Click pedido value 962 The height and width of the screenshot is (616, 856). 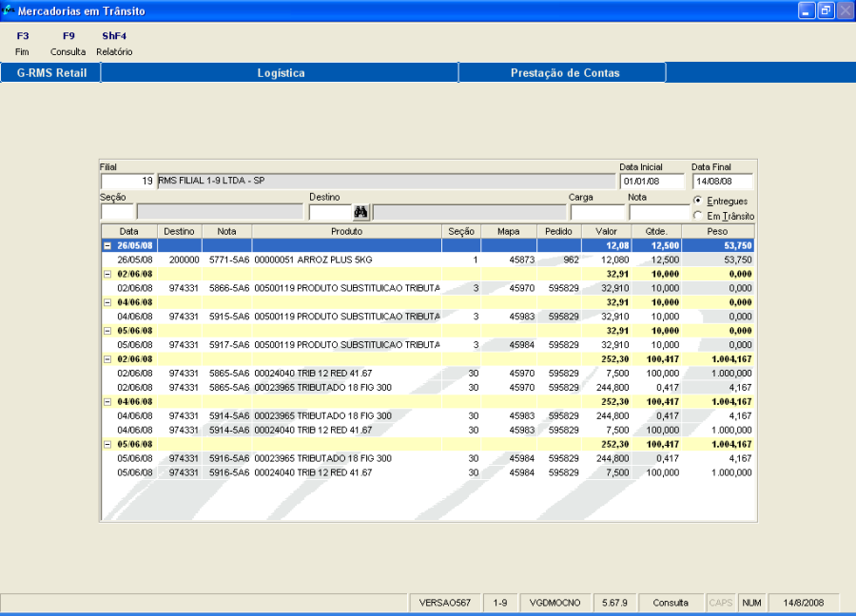(x=571, y=260)
